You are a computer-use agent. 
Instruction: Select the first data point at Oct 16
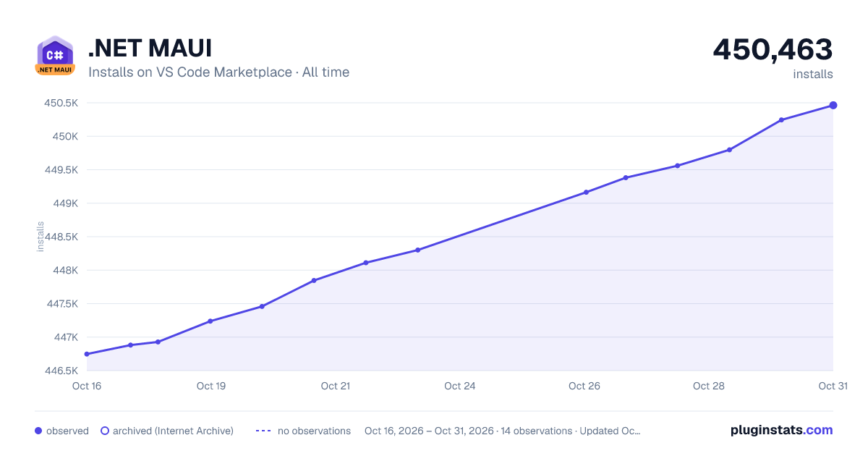(x=87, y=354)
